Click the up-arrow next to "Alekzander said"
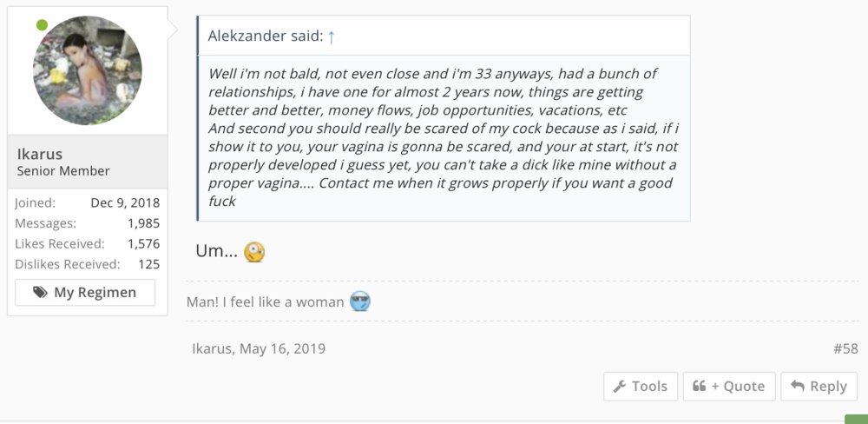 [332, 36]
